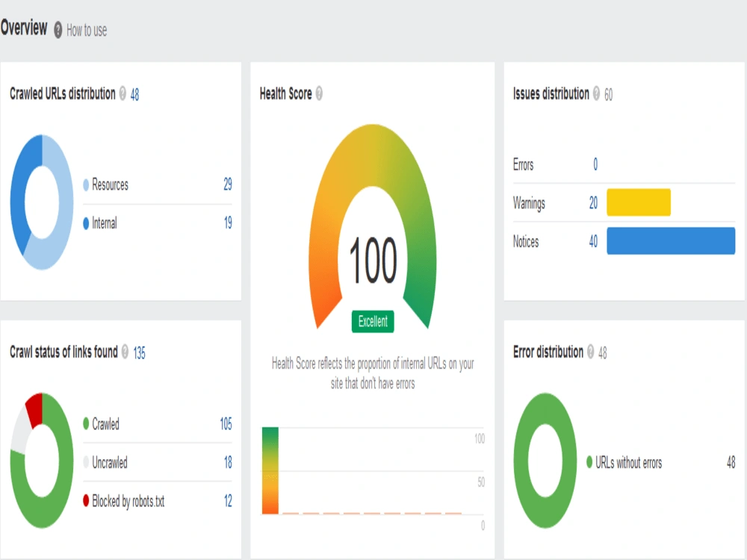Click the gradient bar in health history chart
This screenshot has height=560, width=747.
(x=270, y=470)
